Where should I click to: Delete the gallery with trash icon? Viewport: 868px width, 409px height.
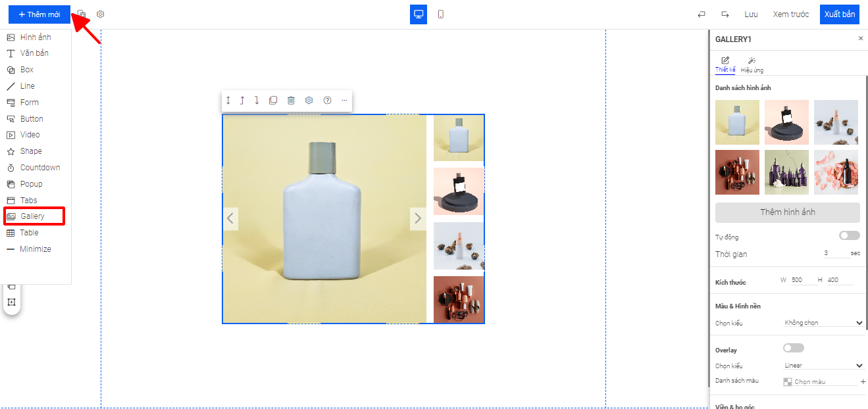pos(291,101)
